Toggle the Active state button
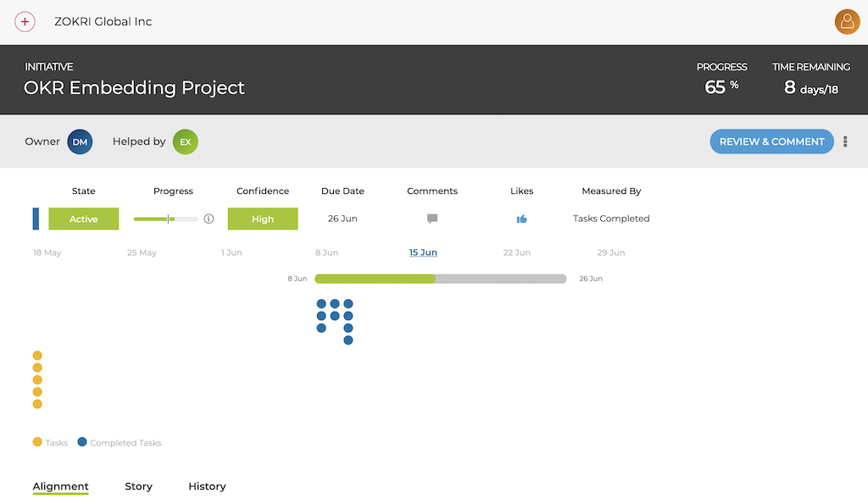This screenshot has height=504, width=868. tap(83, 219)
